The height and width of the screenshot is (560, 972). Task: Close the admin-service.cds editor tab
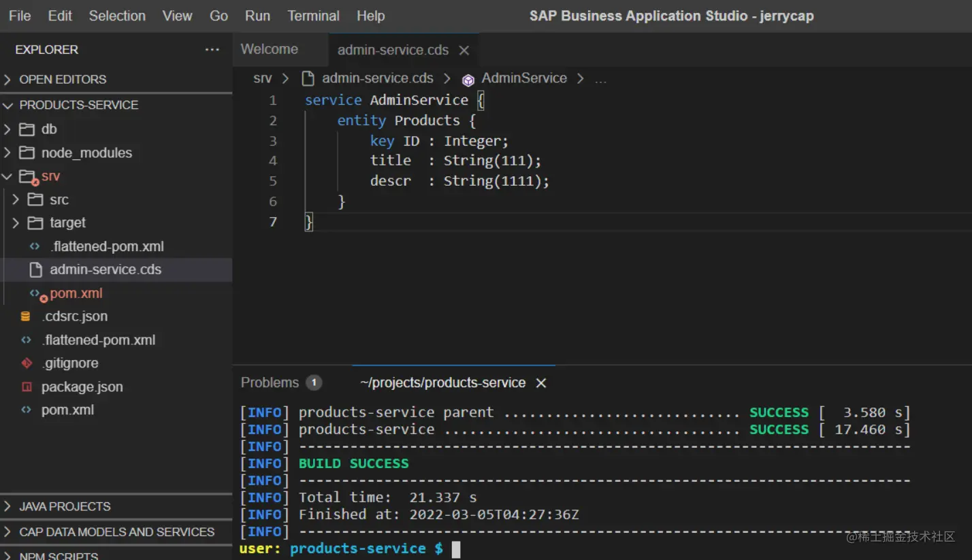[x=464, y=50]
